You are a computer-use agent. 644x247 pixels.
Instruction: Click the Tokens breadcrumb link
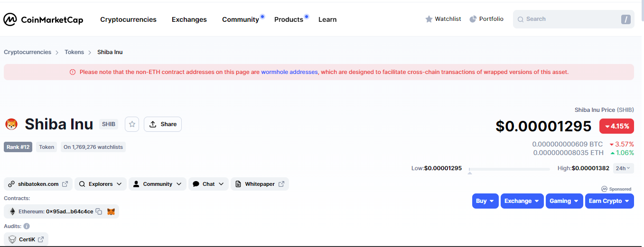[74, 52]
